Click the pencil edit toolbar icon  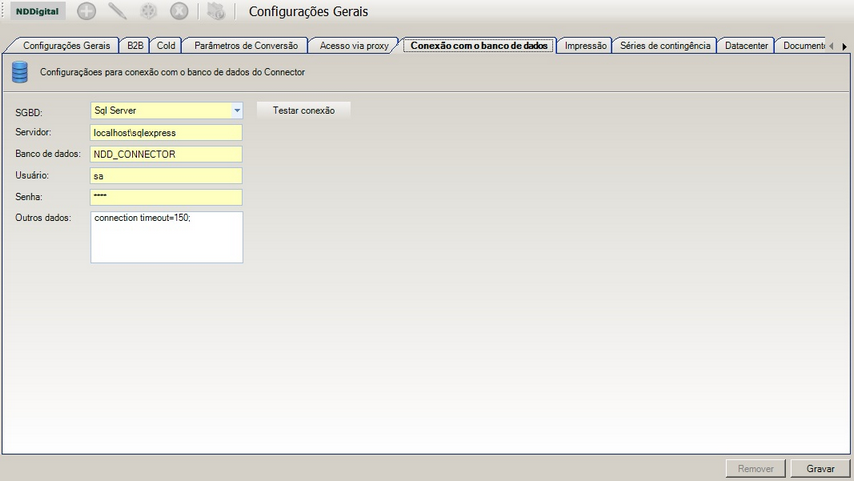pyautogui.click(x=117, y=11)
